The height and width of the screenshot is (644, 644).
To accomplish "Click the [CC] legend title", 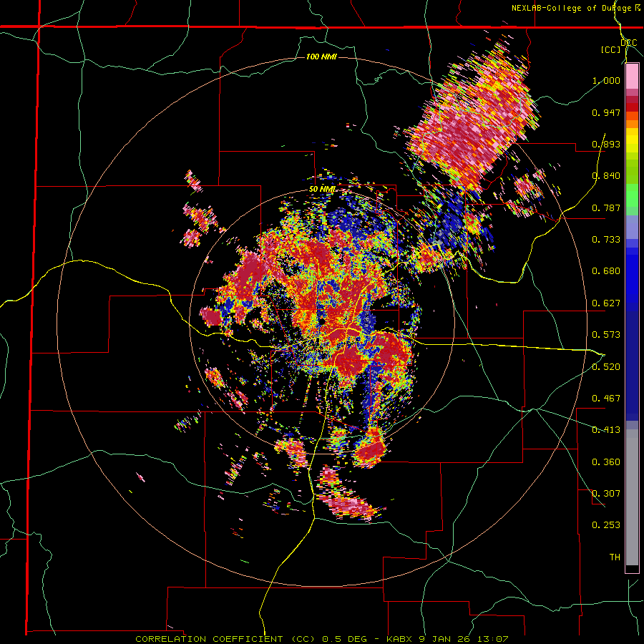I will click(x=610, y=49).
